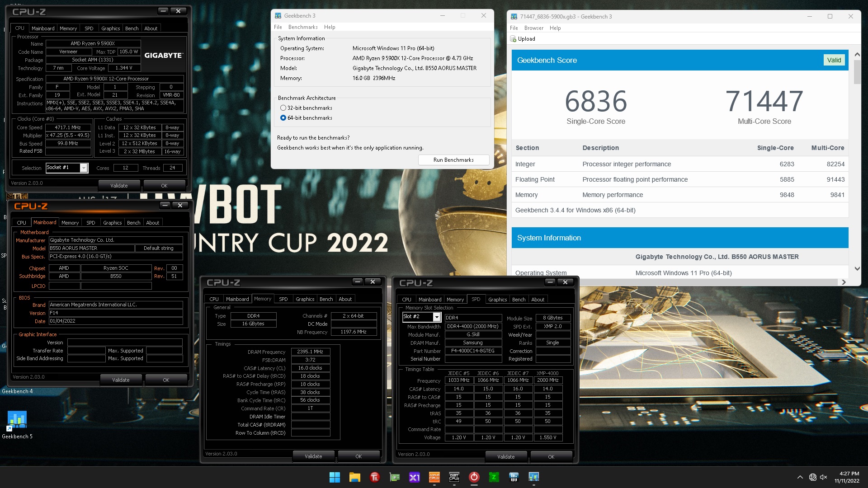Click the 2395.1 MHz DRAM Frequency value
The image size is (868, 488).
pos(310,352)
